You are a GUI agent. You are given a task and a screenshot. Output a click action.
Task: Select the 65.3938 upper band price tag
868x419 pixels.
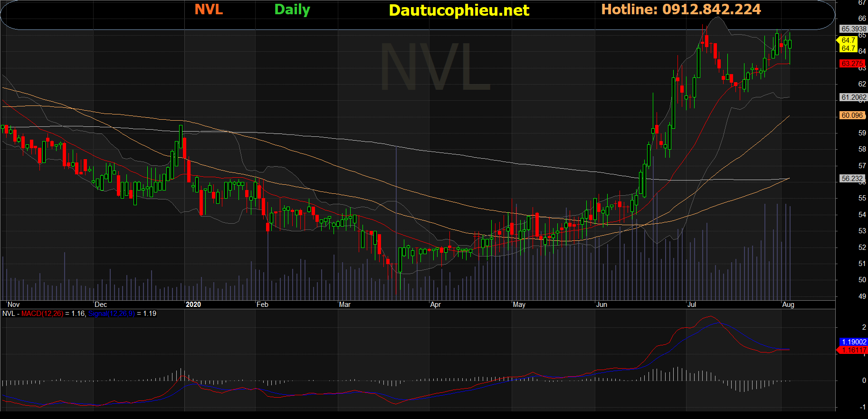853,29
